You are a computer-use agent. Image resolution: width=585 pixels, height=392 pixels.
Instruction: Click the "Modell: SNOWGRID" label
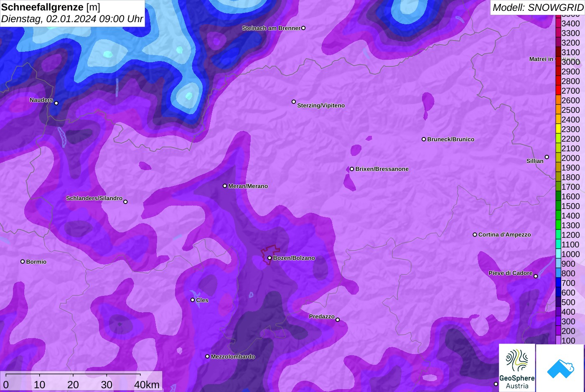538,8
